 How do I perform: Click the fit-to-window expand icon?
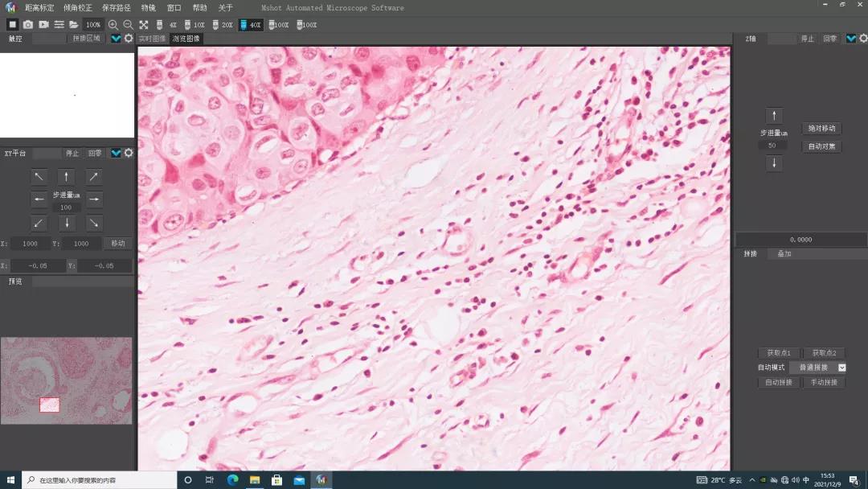pos(144,25)
